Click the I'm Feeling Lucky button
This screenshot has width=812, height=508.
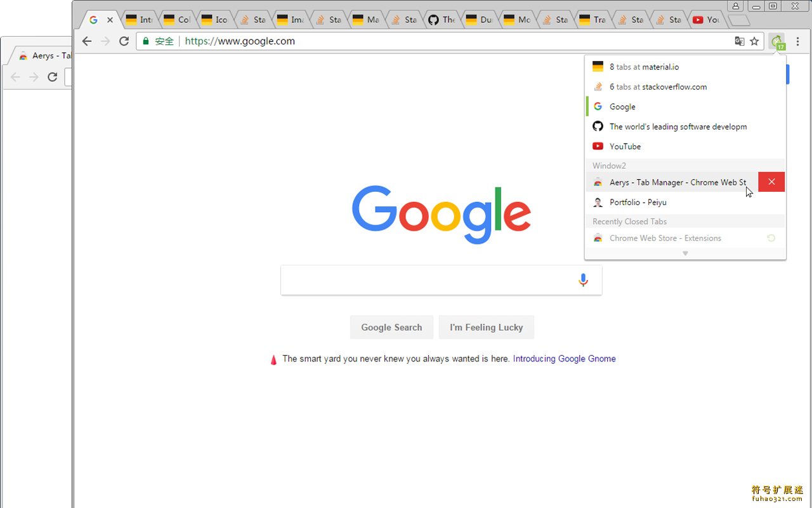coord(487,327)
